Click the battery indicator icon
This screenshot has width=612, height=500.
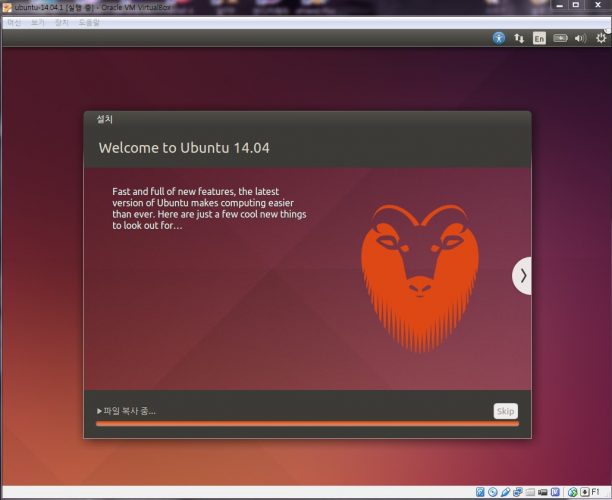pos(561,38)
